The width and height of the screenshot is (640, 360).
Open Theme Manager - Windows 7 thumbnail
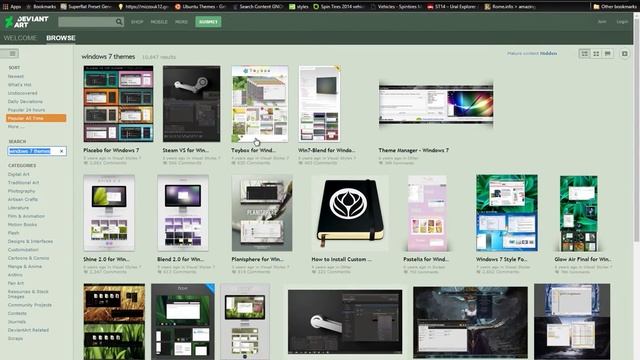click(x=436, y=104)
